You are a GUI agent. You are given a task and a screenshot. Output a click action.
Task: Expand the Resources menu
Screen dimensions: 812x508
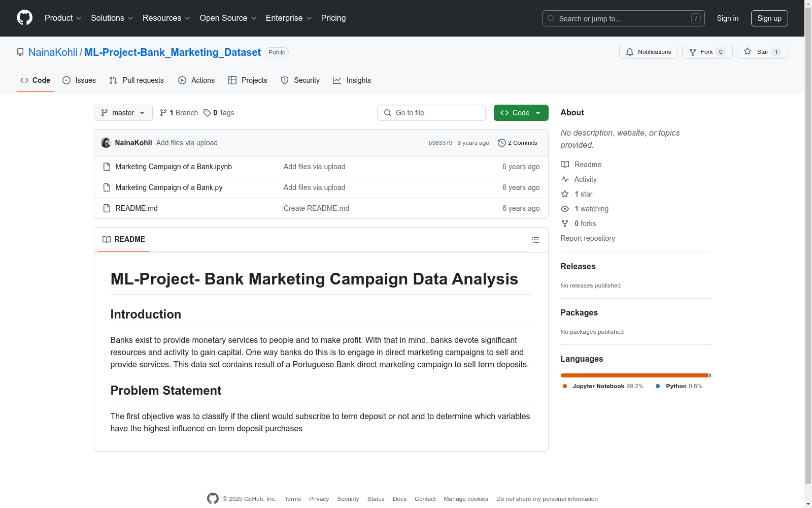click(166, 18)
